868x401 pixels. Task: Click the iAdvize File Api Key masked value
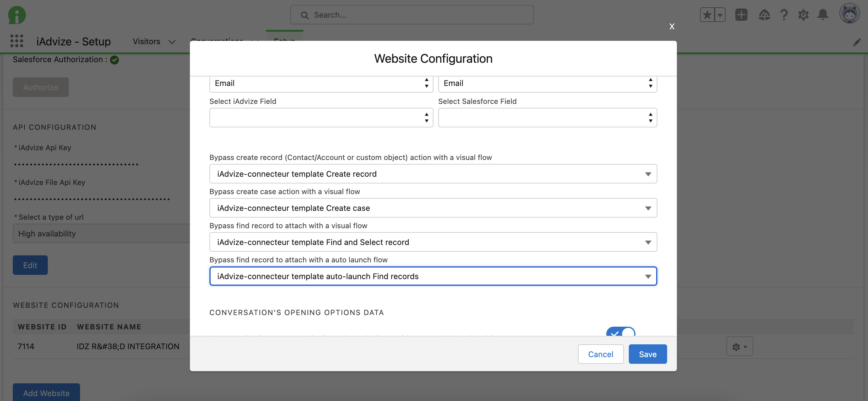(x=92, y=199)
